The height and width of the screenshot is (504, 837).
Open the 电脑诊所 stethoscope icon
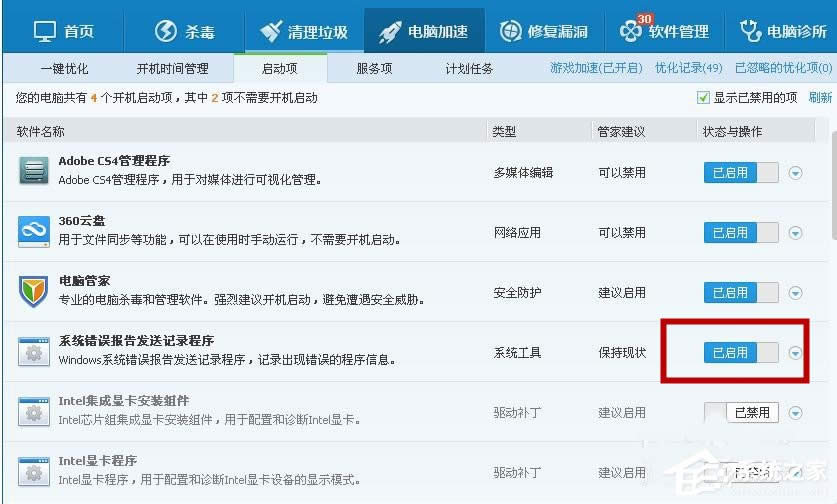tap(750, 31)
